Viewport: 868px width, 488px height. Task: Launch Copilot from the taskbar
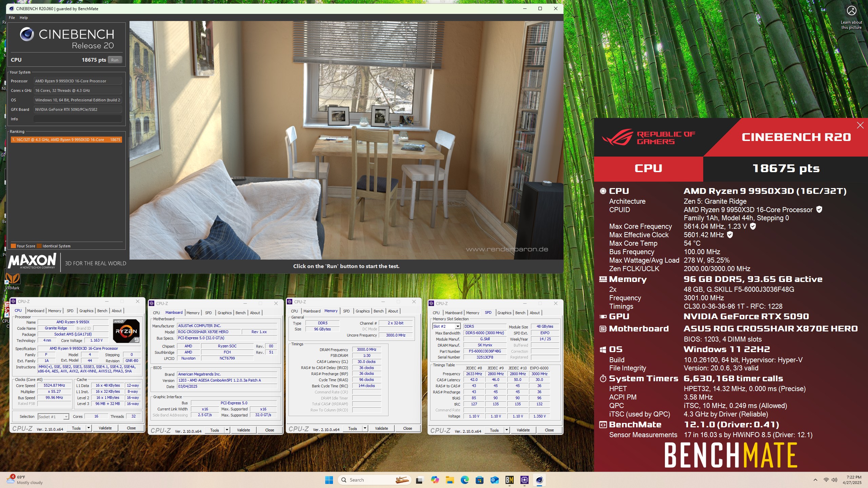435,480
